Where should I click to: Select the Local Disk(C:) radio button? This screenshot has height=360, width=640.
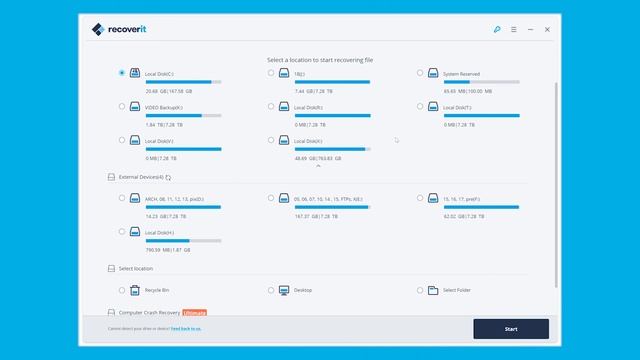[x=122, y=73]
